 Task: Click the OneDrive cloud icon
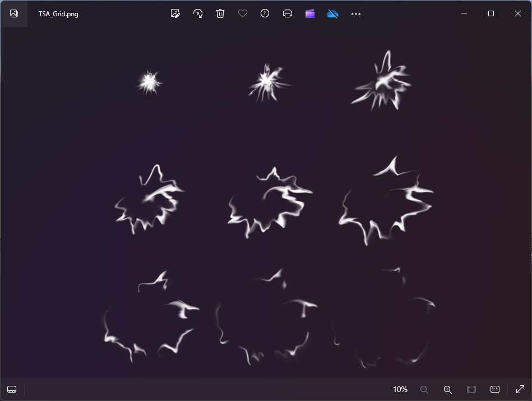[332, 13]
